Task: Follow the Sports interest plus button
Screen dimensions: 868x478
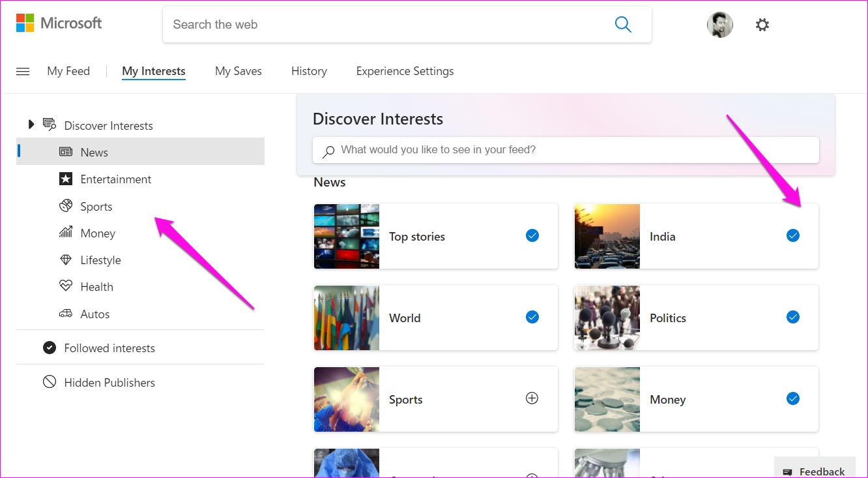Action: 532,398
